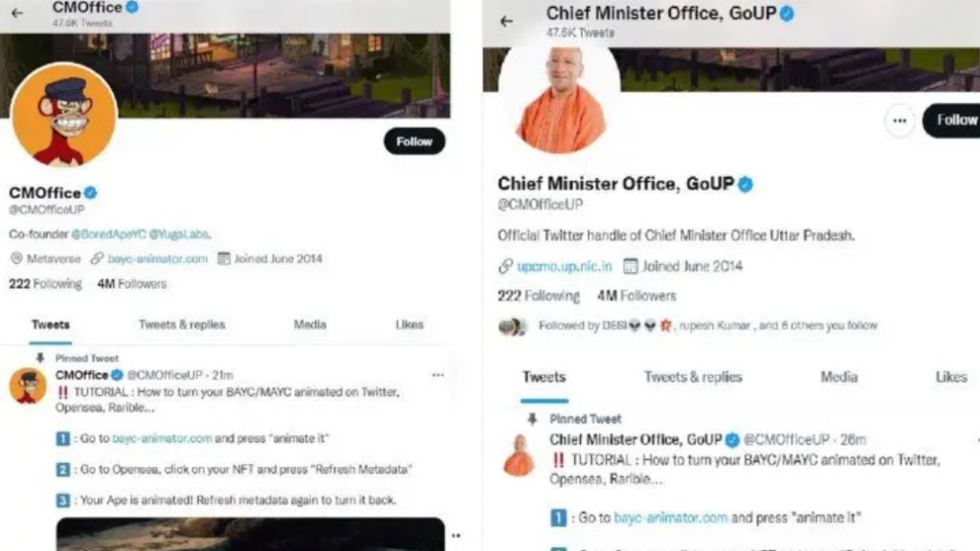Image resolution: width=980 pixels, height=551 pixels.
Task: Open the Media tab on the left profile
Action: click(x=310, y=324)
